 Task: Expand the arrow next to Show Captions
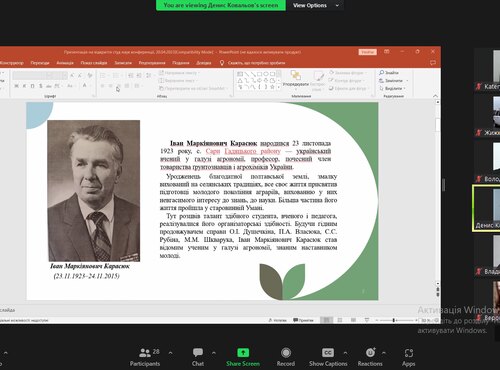pyautogui.click(x=345, y=353)
